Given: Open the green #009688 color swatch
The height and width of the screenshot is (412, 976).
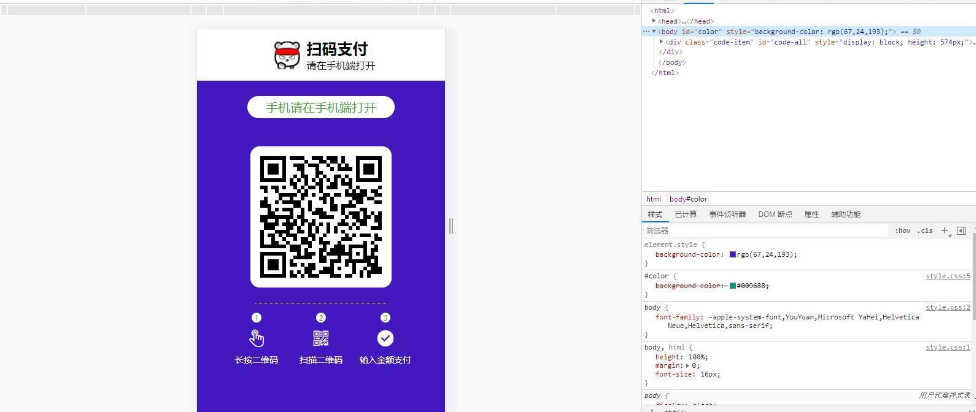Looking at the screenshot, I should 733,286.
